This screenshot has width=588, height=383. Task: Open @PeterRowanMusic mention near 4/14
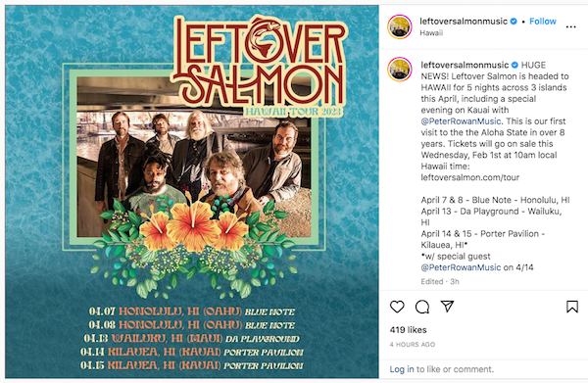coord(461,267)
